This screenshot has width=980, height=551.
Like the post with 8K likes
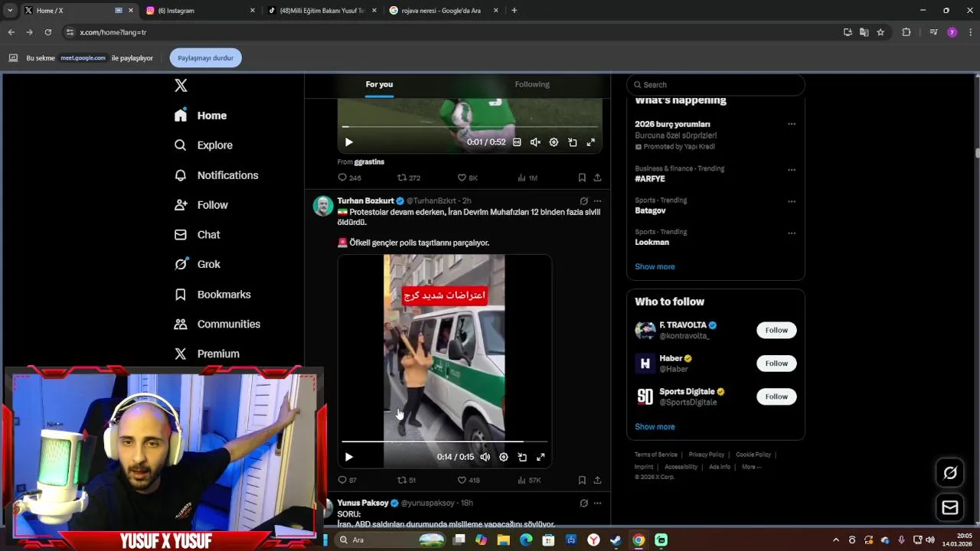coord(467,178)
